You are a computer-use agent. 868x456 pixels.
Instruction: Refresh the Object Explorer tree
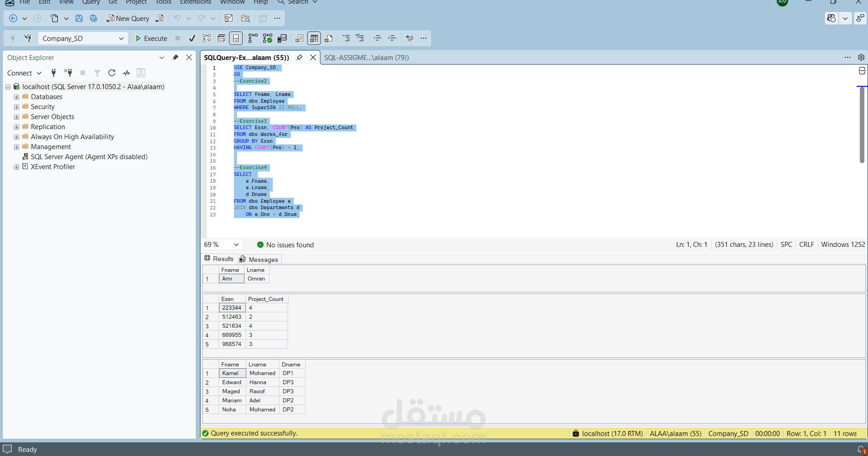click(111, 73)
